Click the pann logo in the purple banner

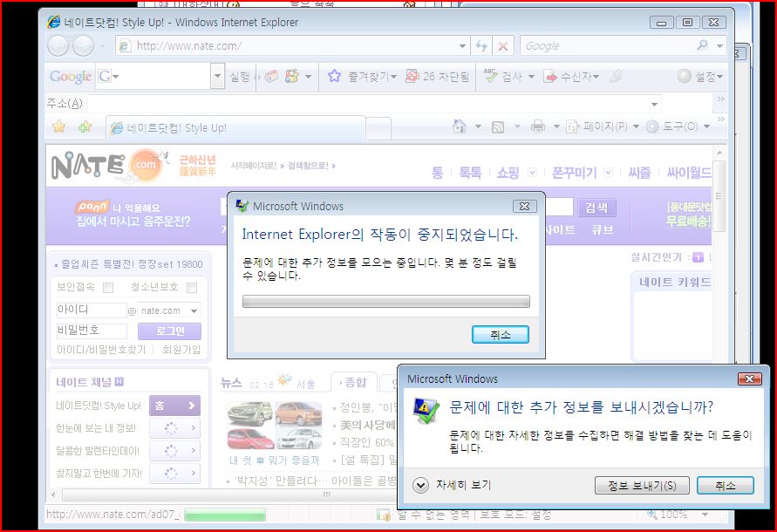(x=92, y=206)
